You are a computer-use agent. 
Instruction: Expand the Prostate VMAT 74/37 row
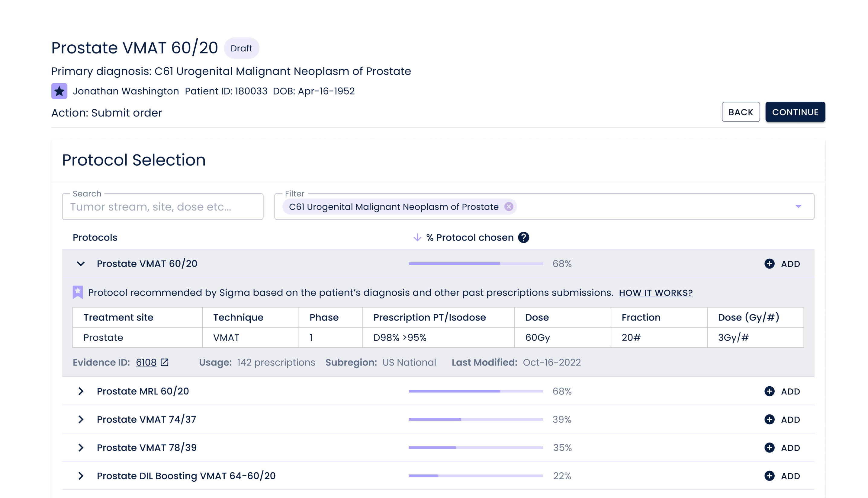point(81,419)
